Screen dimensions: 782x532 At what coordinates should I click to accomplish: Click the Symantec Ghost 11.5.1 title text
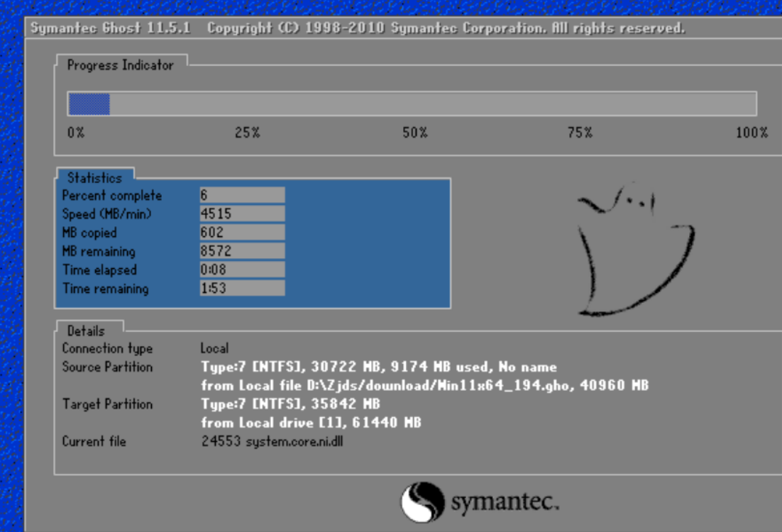[110, 28]
